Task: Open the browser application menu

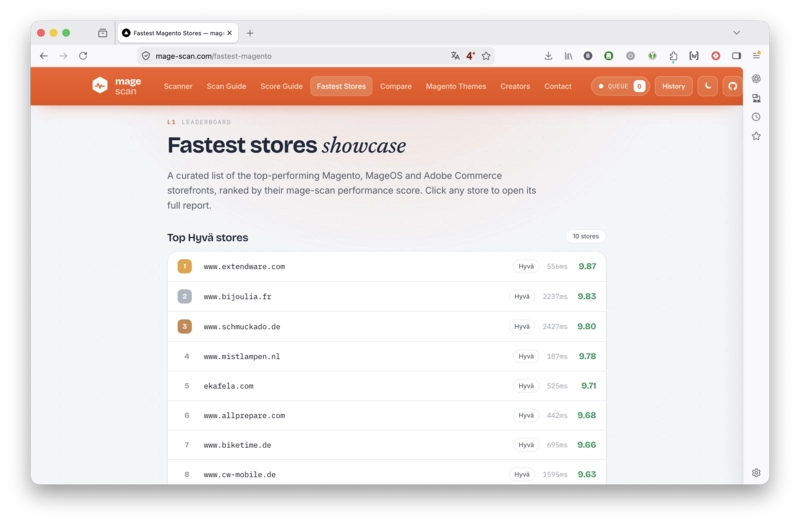Action: (756, 56)
